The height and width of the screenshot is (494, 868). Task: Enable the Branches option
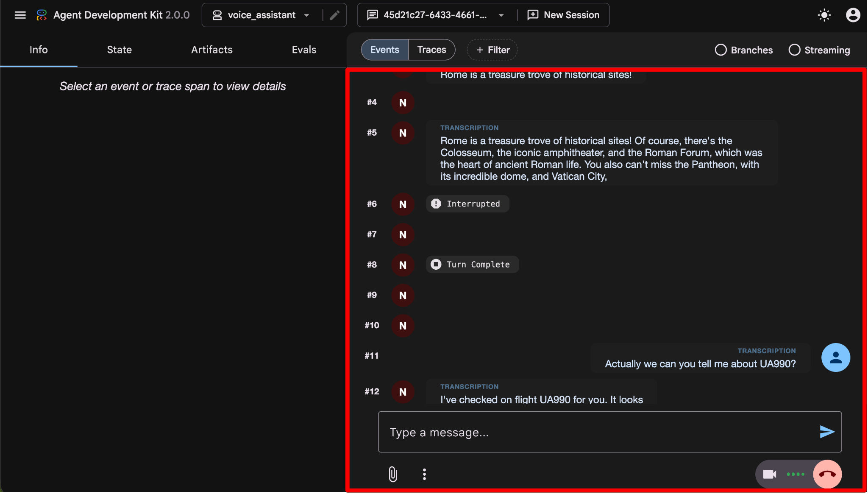click(x=743, y=50)
